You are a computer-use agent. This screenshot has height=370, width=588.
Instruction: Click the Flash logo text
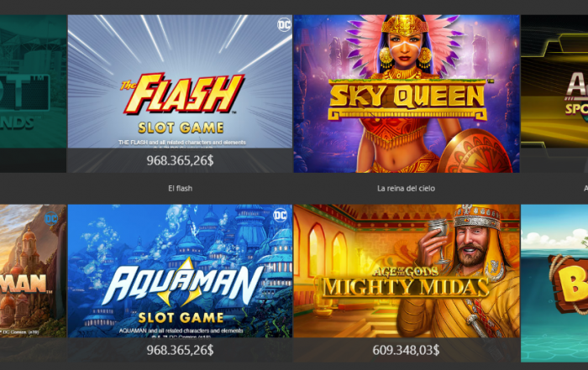pyautogui.click(x=182, y=94)
